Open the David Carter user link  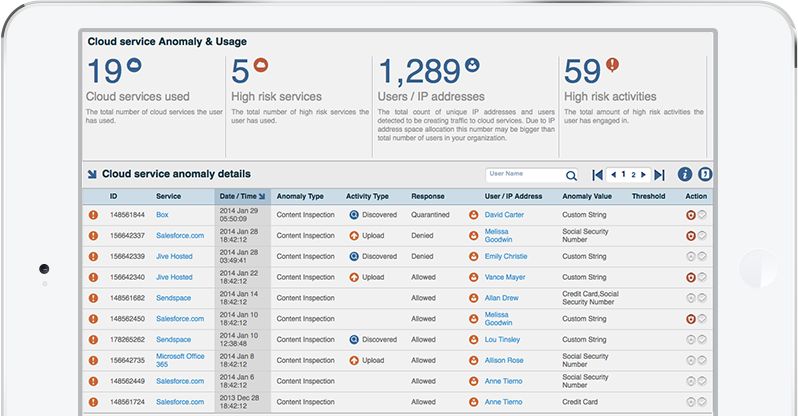pyautogui.click(x=504, y=215)
